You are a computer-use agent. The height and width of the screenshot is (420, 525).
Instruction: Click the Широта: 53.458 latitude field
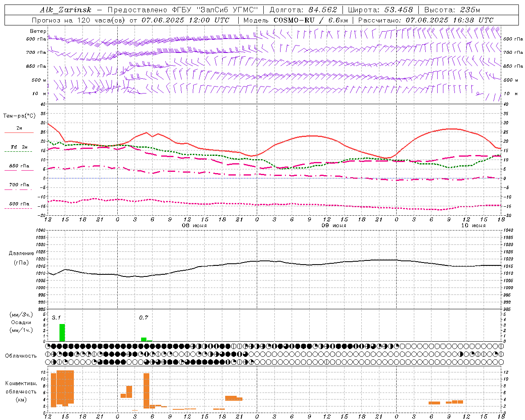coord(380,10)
